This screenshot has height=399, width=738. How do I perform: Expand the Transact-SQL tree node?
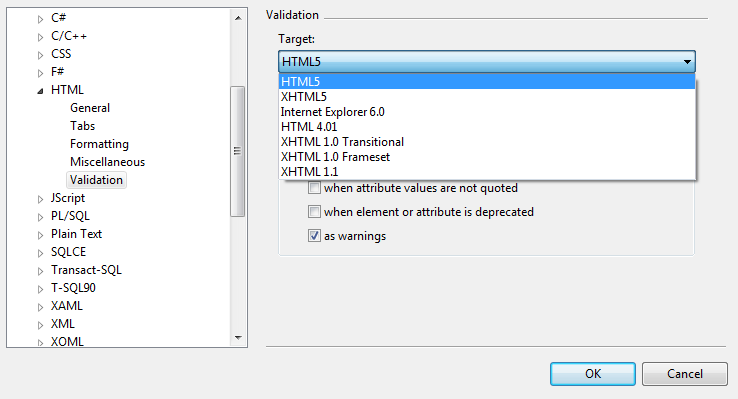(40, 271)
